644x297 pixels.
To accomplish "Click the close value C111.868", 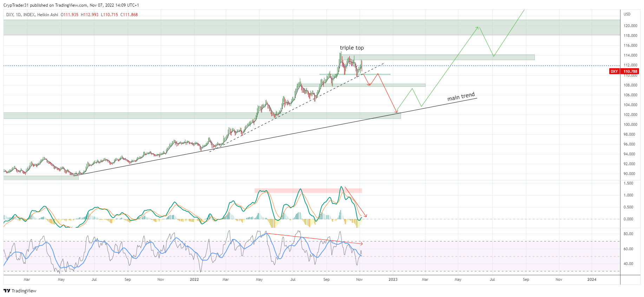I will tap(129, 15).
